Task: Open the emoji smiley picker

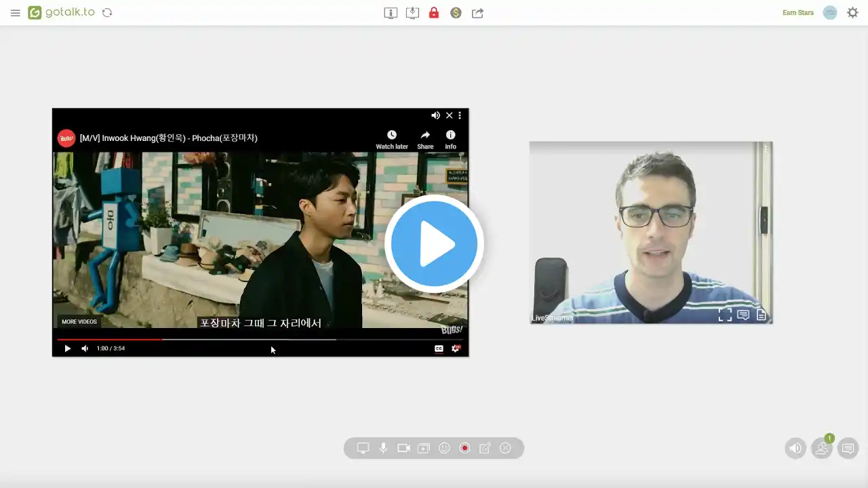Action: [444, 448]
